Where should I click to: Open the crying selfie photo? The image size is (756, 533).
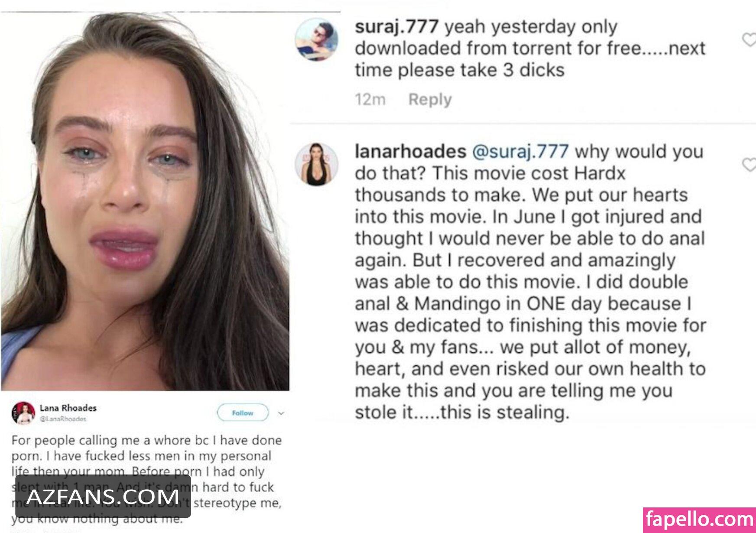point(145,201)
